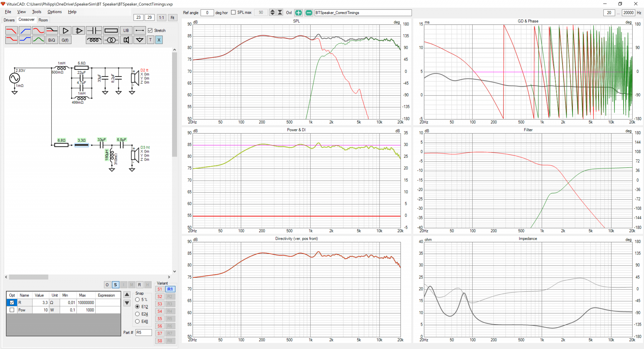Open the Options menu
This screenshot has height=349, width=644.
54,12
